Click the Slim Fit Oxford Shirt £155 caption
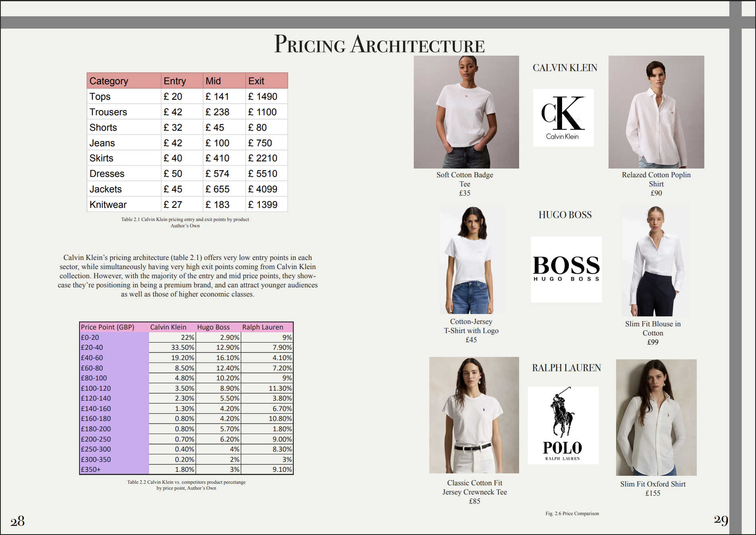756x535 pixels. [653, 488]
